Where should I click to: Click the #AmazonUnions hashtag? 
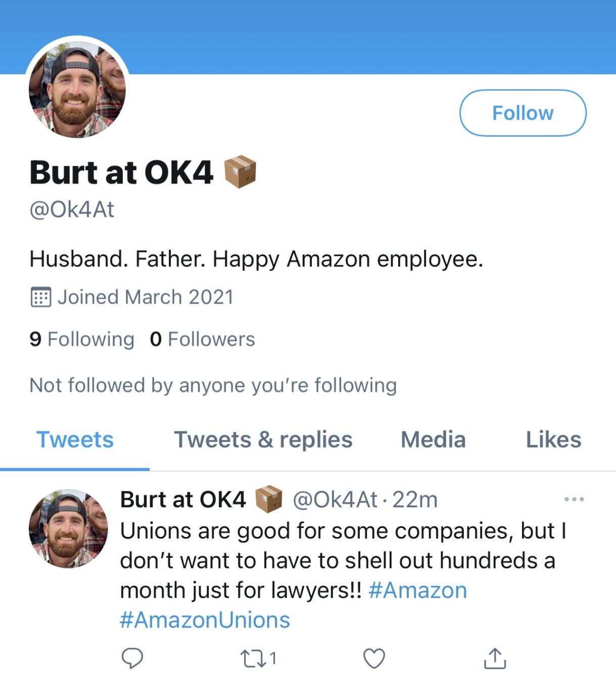coord(205,620)
